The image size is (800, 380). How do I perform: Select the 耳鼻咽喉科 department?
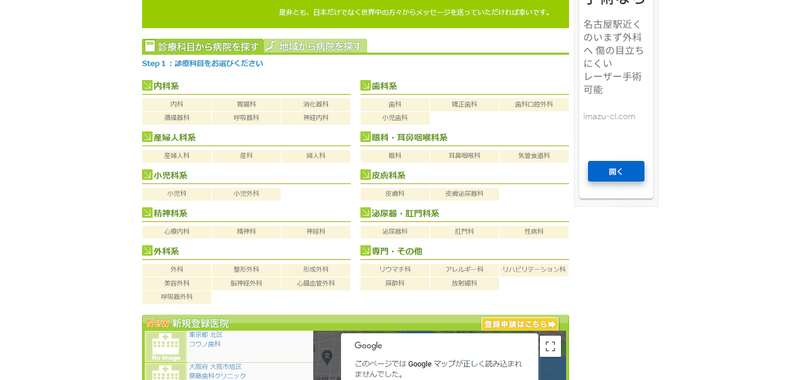coord(464,156)
